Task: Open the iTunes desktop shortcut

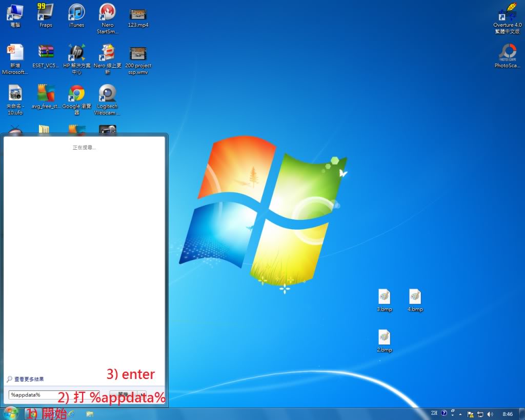Action: click(x=77, y=15)
